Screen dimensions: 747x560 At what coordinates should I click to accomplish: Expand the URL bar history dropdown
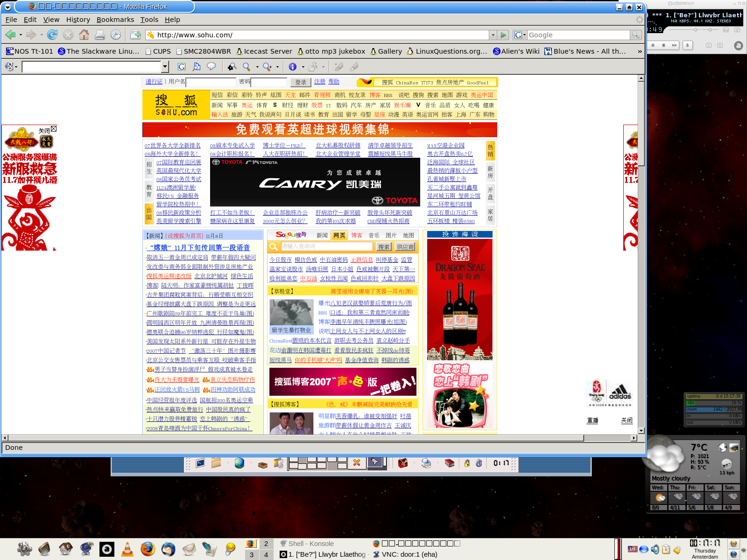[493, 35]
